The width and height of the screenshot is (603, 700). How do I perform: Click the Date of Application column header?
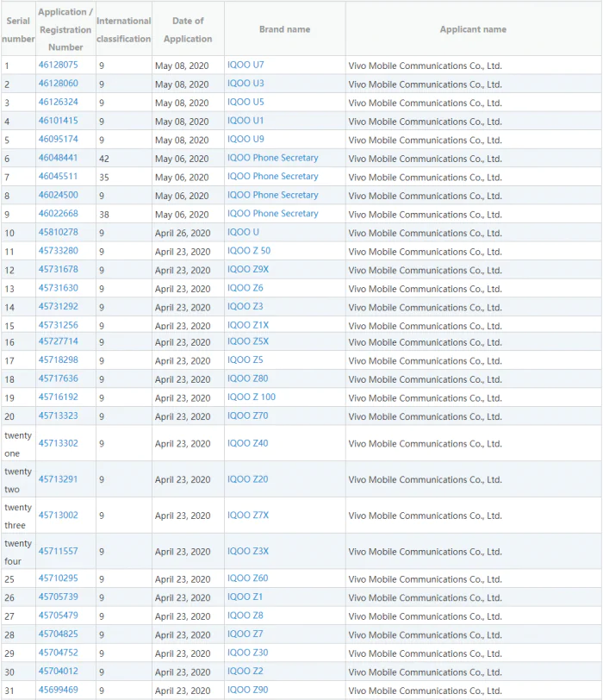point(188,29)
